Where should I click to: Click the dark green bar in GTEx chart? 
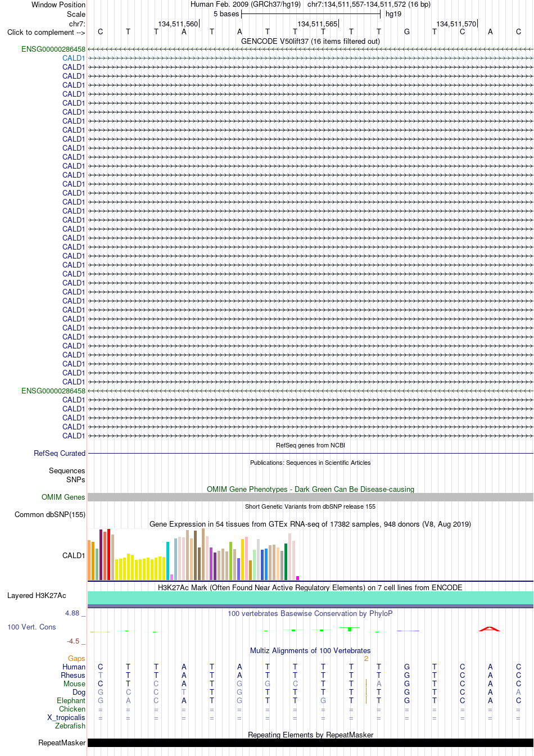[x=286, y=562]
